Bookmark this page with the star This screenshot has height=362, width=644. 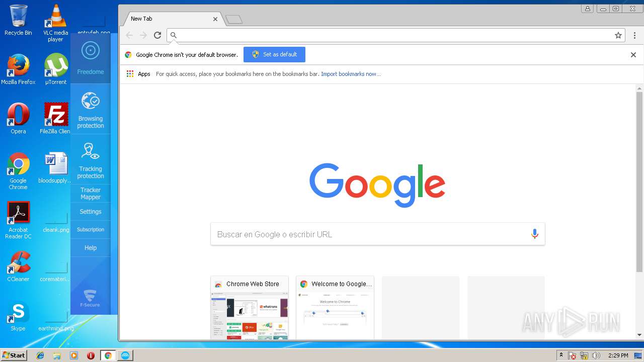pos(618,35)
